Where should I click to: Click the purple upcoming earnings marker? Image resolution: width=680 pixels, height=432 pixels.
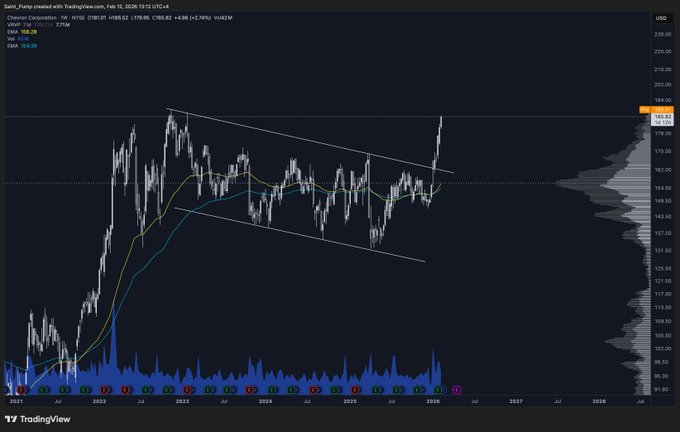[457, 390]
